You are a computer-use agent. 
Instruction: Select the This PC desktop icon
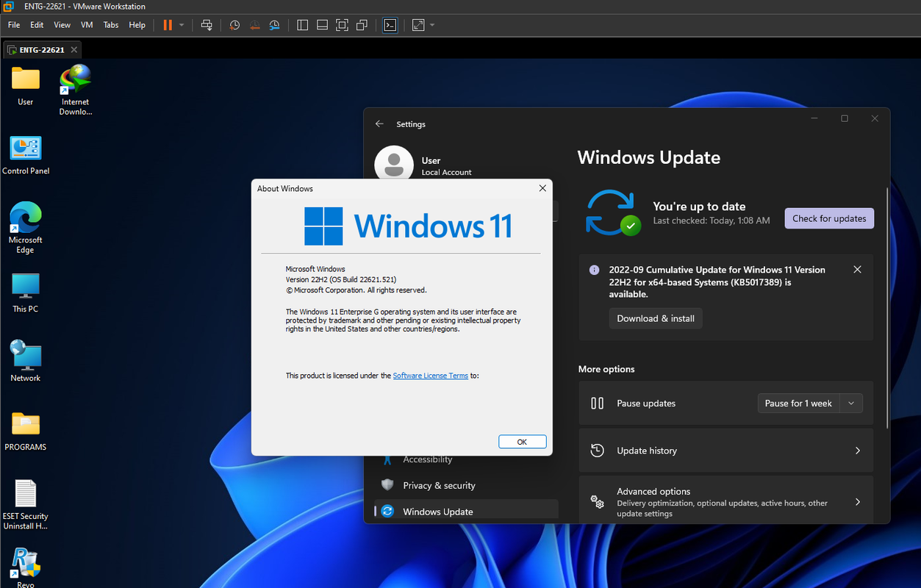point(26,293)
